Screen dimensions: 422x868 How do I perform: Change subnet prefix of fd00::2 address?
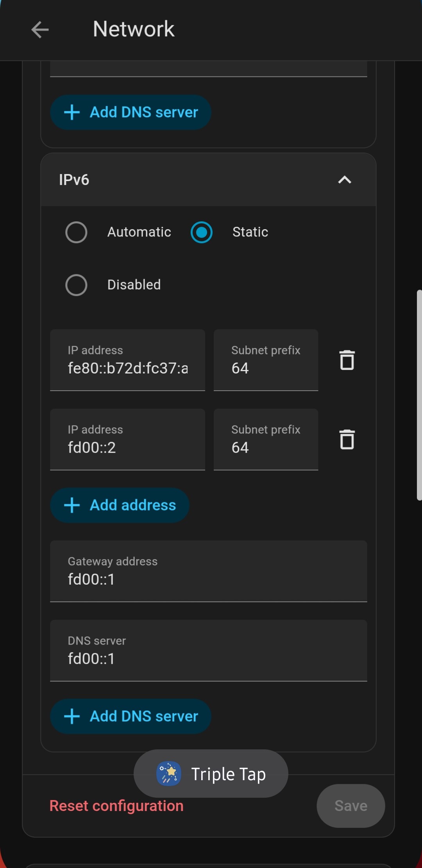[x=266, y=447]
